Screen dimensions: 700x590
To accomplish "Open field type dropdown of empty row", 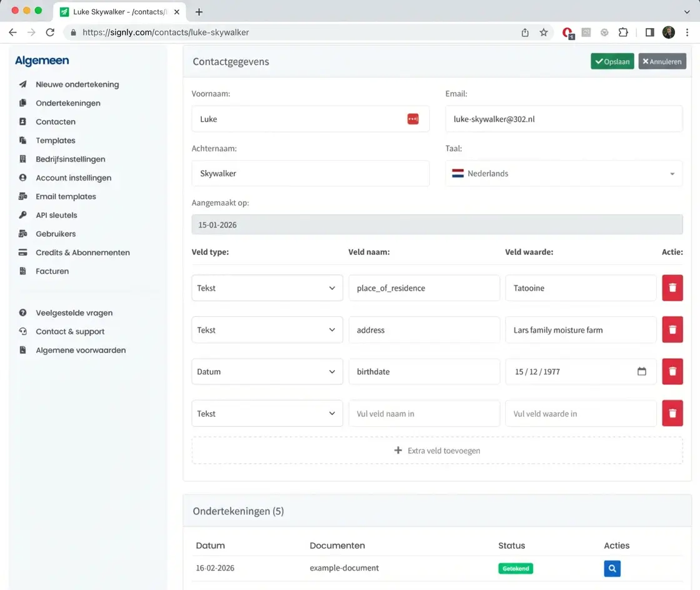I will click(x=267, y=414).
